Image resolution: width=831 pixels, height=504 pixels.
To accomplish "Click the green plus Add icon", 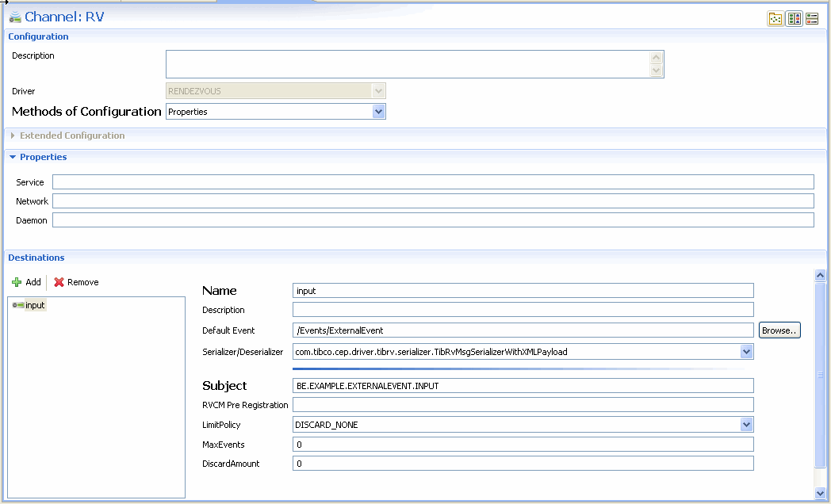I will click(17, 282).
